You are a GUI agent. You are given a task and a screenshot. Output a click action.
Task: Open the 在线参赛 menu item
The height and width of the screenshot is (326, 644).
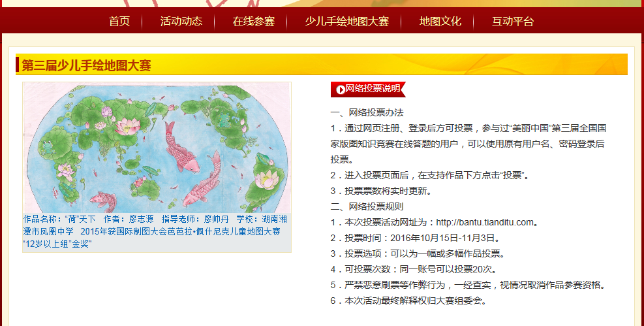pyautogui.click(x=253, y=21)
